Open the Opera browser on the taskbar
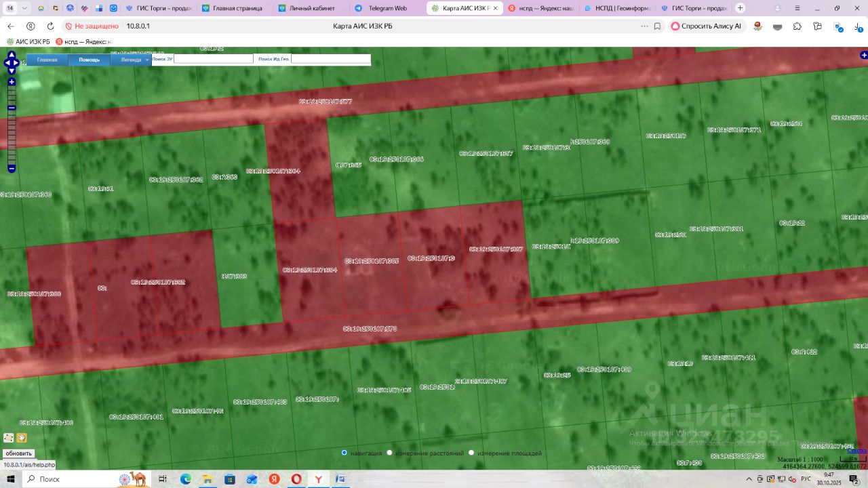Image resolution: width=868 pixels, height=488 pixels. coord(296,479)
